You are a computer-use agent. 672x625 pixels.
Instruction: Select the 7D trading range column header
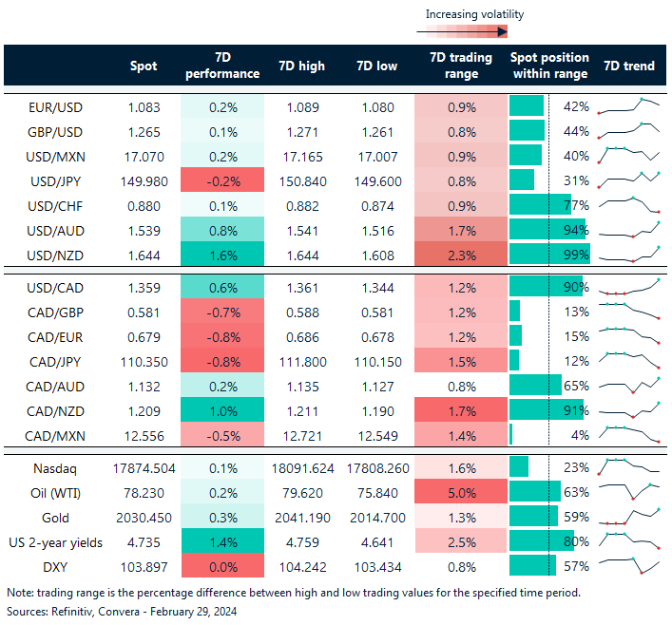(x=461, y=66)
